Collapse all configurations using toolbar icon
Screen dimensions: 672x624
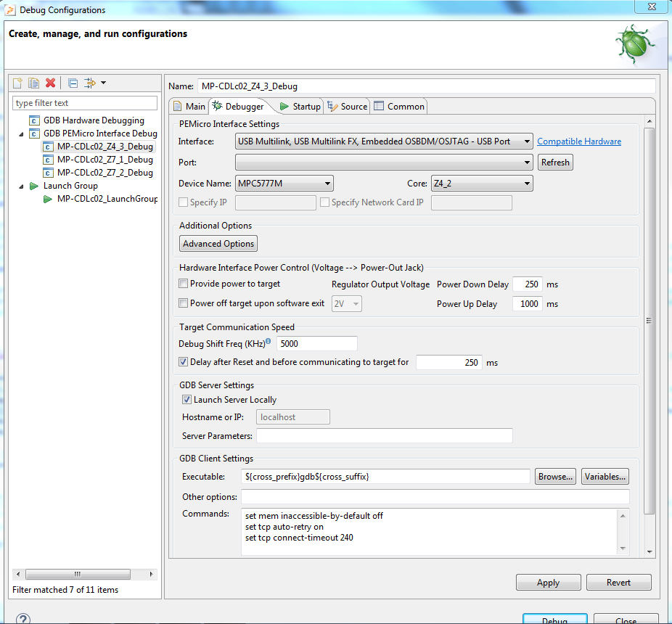(73, 83)
